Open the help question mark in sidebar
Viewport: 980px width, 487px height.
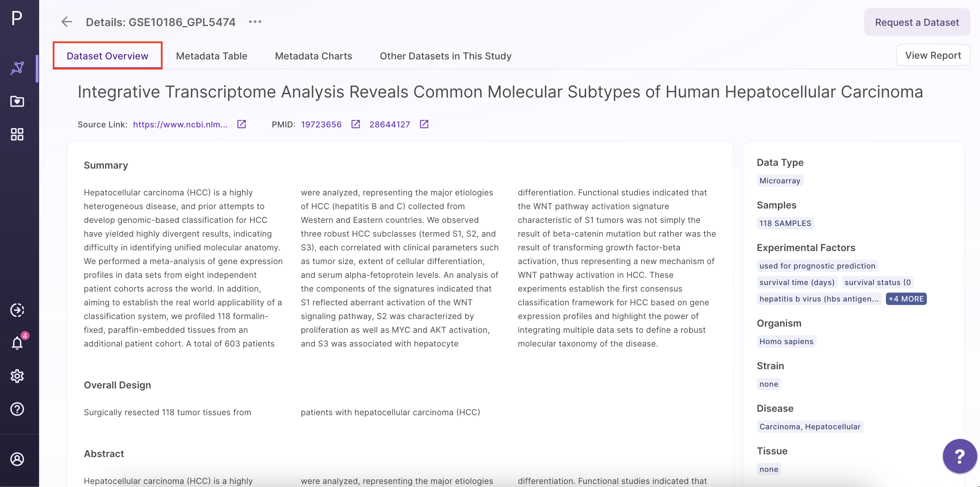tap(17, 409)
